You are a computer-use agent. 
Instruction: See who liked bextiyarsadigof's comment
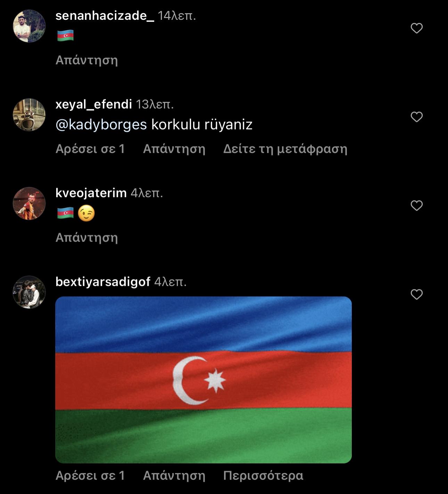point(90,476)
